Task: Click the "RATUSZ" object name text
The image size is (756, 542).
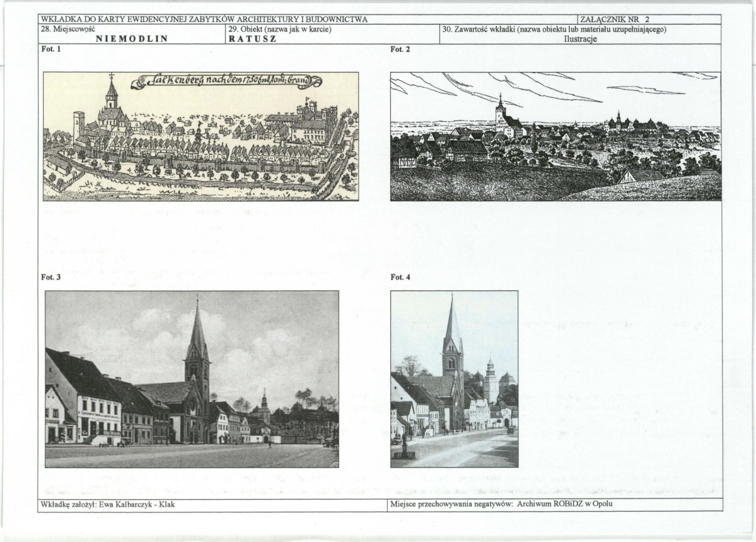Action: (x=253, y=39)
